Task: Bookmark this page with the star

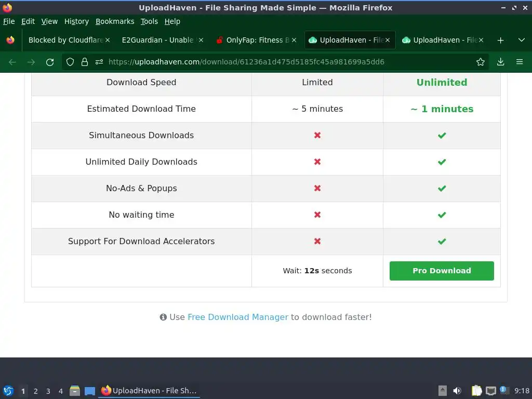Action: pos(481,62)
